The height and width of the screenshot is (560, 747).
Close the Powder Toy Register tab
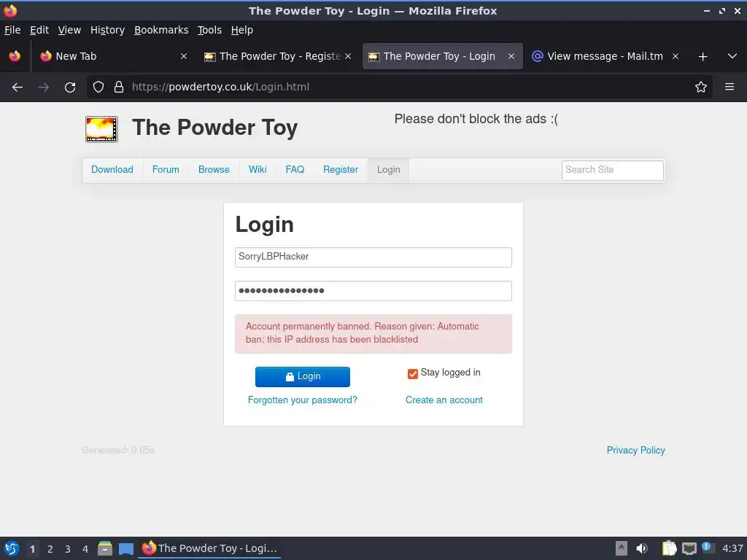click(348, 56)
